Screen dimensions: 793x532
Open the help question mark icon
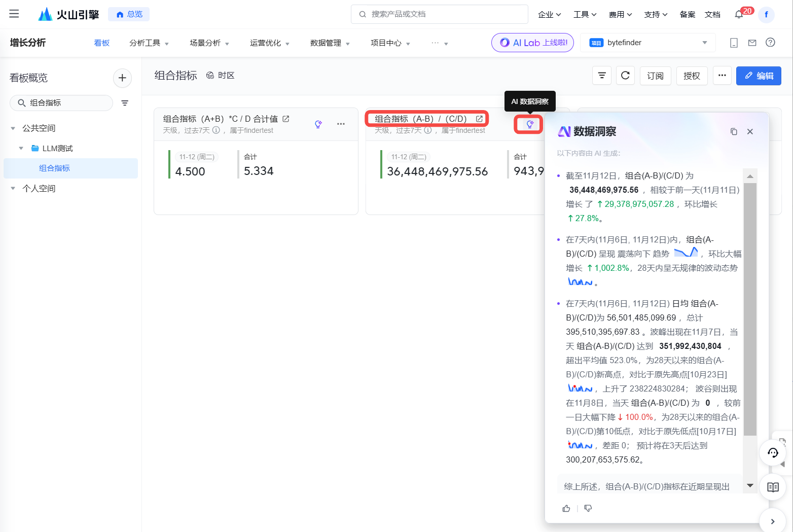pos(770,43)
